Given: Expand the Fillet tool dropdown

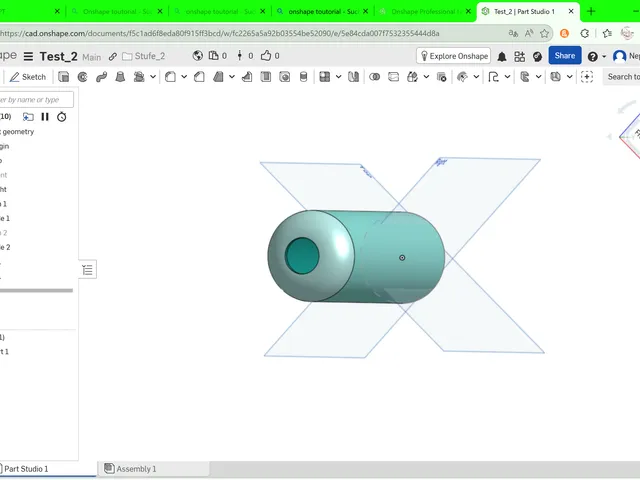Looking at the screenshot, I should pyautogui.click(x=184, y=77).
